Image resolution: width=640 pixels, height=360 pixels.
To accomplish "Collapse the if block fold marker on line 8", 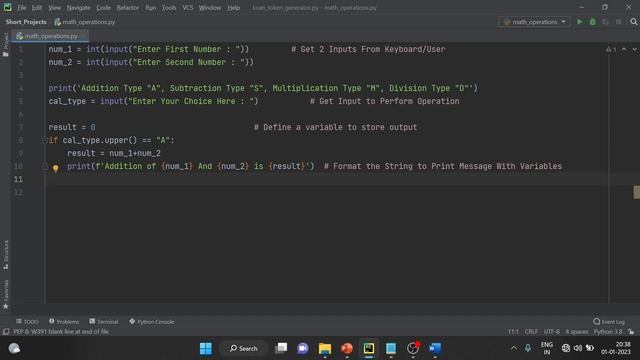I will click(44, 140).
